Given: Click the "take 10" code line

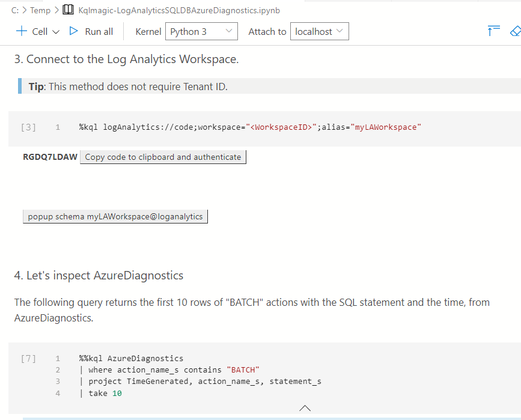Looking at the screenshot, I should [x=101, y=394].
